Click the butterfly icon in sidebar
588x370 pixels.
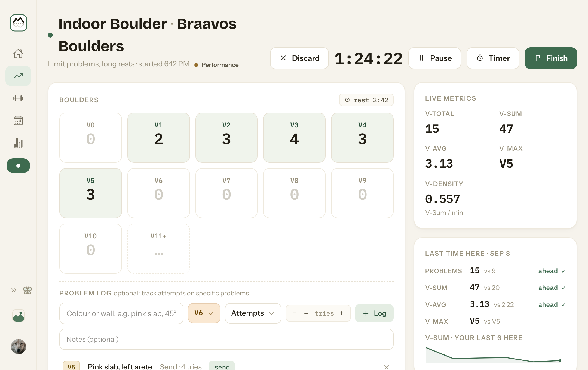click(x=27, y=290)
